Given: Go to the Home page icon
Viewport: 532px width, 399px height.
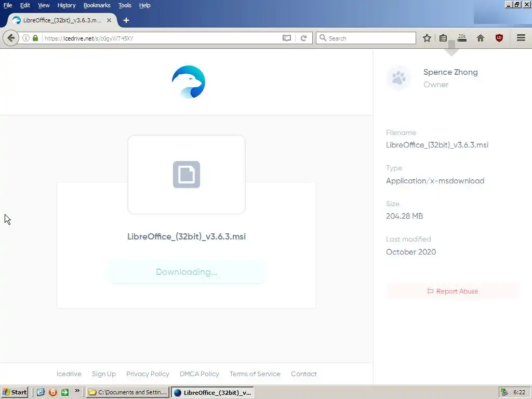Looking at the screenshot, I should pos(481,38).
